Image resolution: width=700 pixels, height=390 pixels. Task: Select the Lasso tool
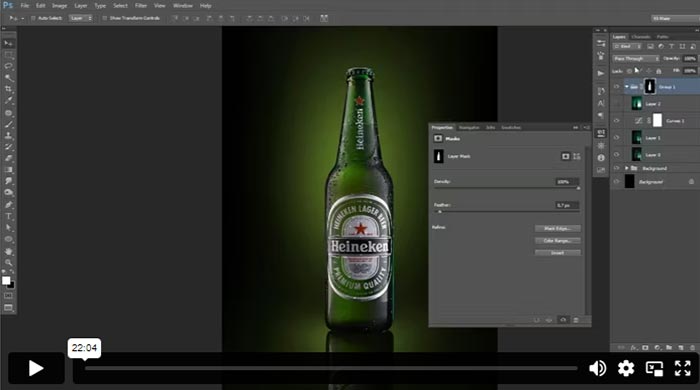point(8,66)
